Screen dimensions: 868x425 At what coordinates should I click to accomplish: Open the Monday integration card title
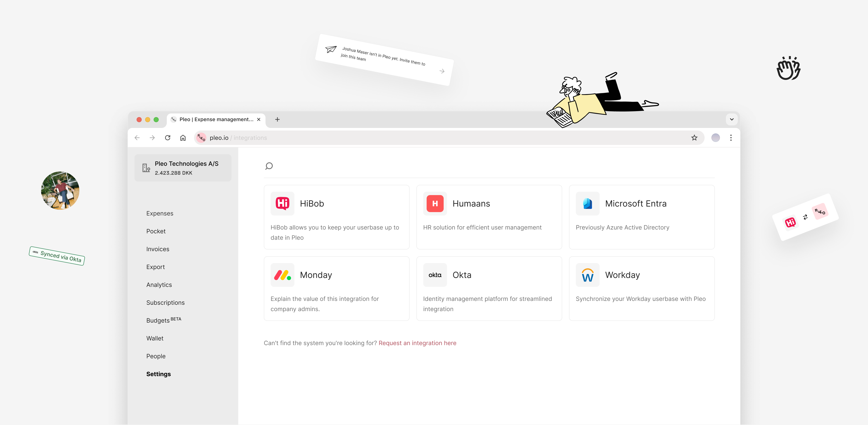coord(316,275)
